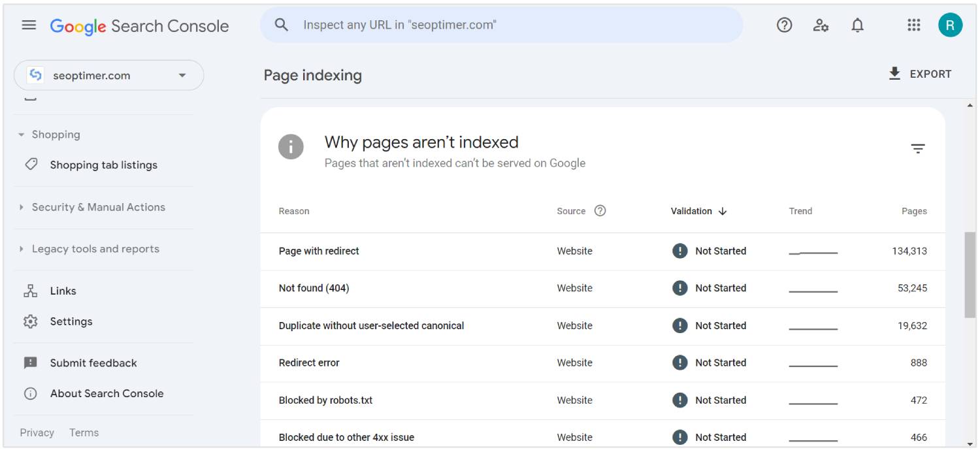Open the Google apps grid

[x=913, y=25]
